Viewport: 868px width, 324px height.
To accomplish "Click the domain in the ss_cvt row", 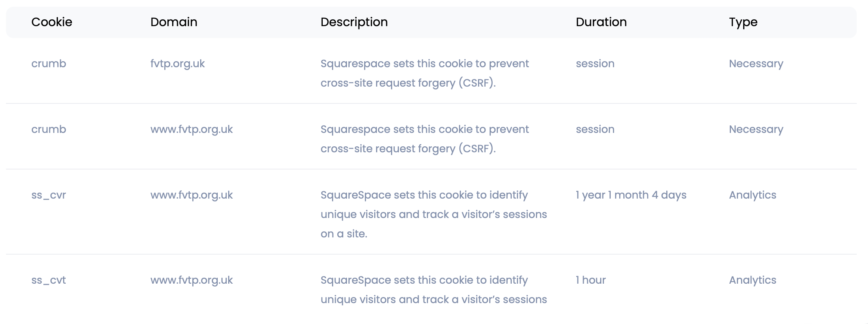I will click(191, 280).
